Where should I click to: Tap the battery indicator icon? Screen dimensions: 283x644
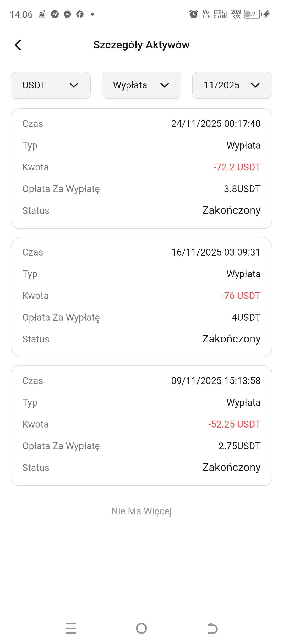pyautogui.click(x=252, y=14)
